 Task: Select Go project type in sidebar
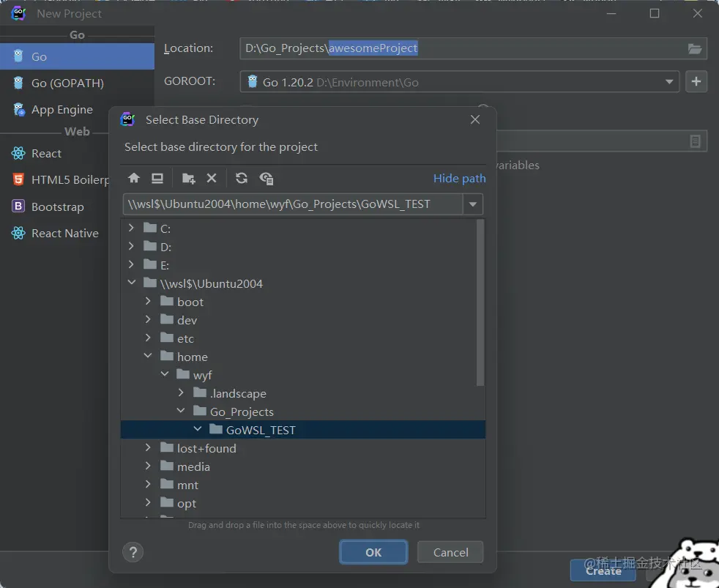77,56
